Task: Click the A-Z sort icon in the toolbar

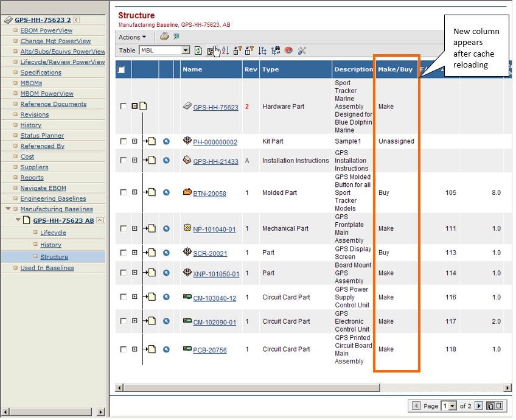Action: 225,51
